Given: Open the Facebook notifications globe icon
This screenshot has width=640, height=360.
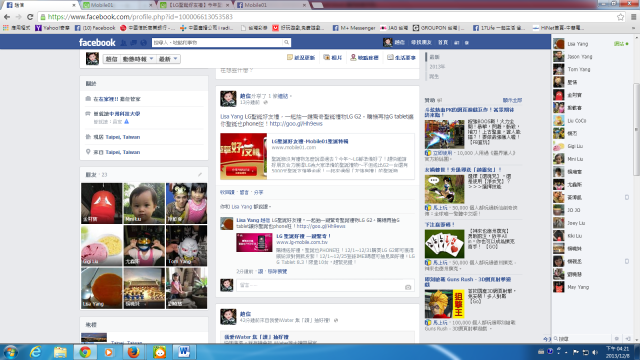Looking at the screenshot, I should click(x=143, y=42).
